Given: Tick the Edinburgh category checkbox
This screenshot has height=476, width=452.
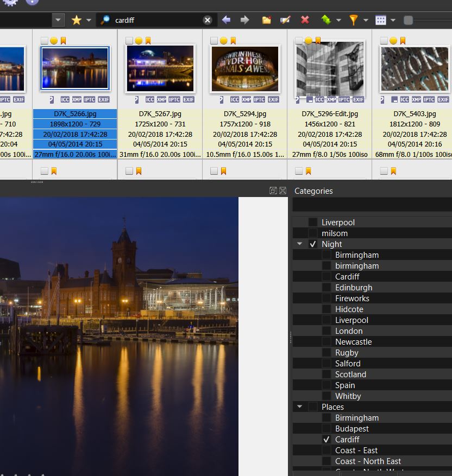Looking at the screenshot, I should (x=327, y=288).
